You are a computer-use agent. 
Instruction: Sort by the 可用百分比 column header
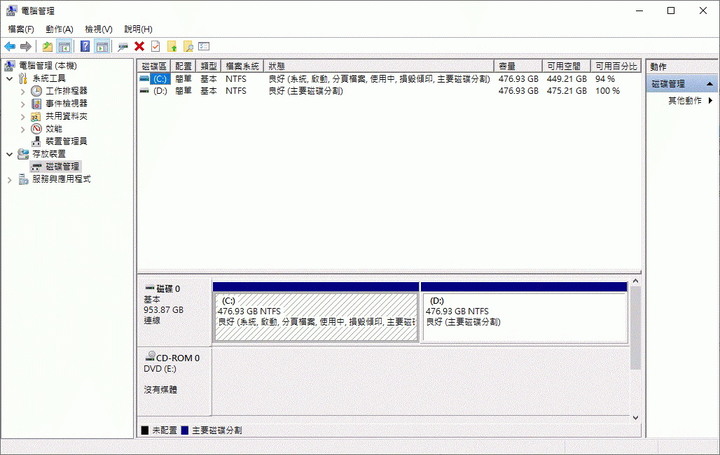pyautogui.click(x=616, y=66)
